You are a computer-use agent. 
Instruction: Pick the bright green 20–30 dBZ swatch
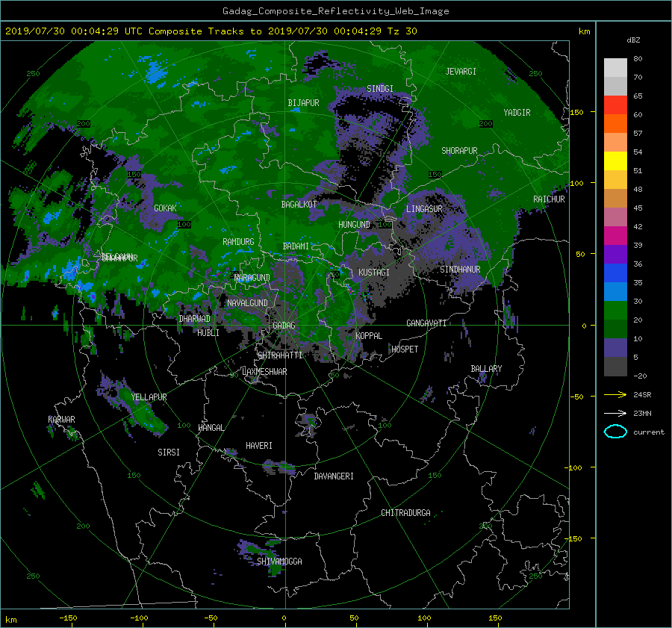pyautogui.click(x=615, y=310)
